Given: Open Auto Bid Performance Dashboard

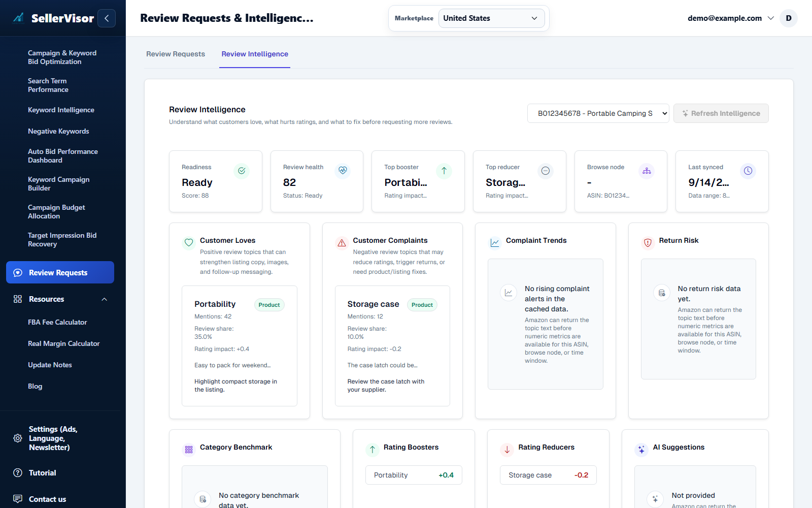Looking at the screenshot, I should click(x=63, y=156).
